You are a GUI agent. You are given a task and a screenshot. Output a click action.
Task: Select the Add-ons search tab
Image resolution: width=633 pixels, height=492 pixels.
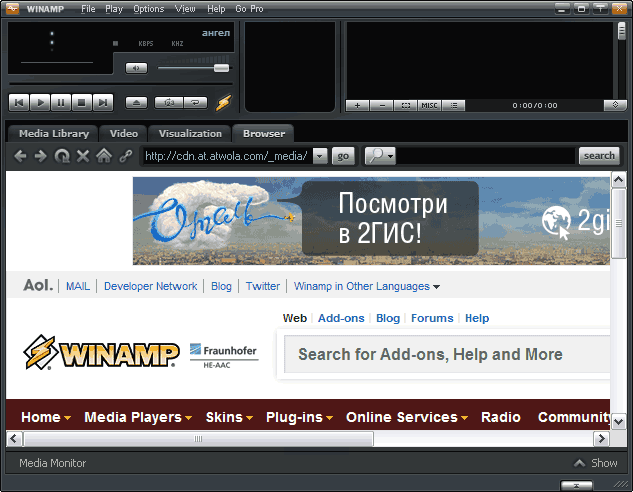(341, 318)
